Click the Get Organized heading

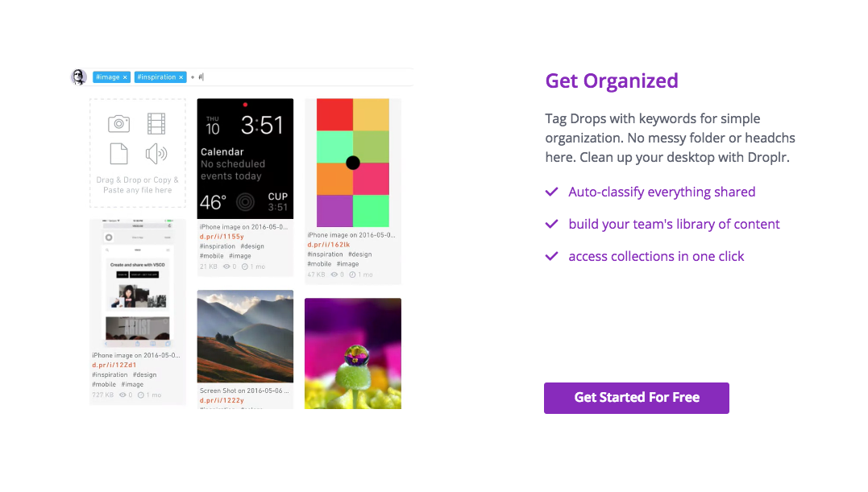point(612,81)
